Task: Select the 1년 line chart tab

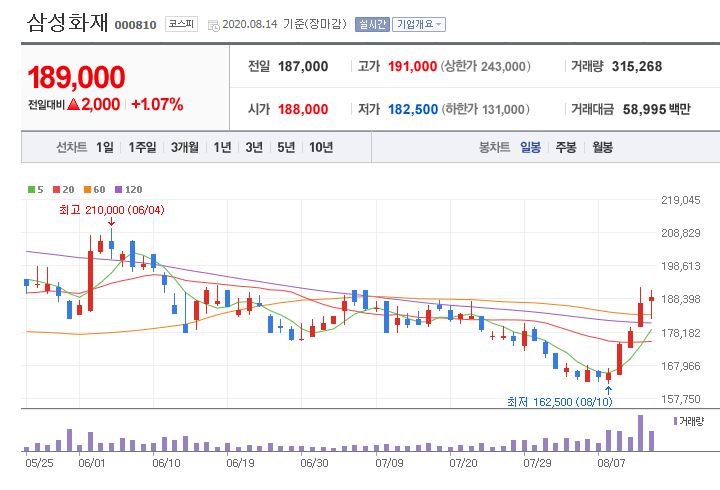Action: (222, 147)
